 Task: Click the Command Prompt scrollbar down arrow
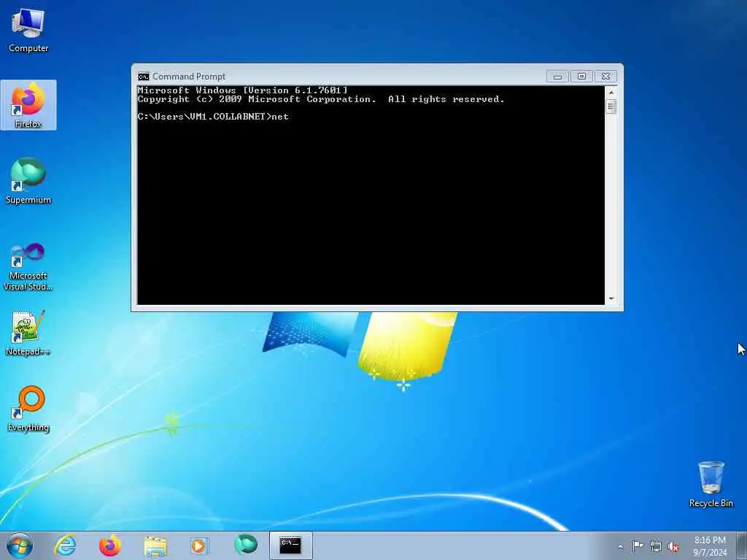[611, 299]
